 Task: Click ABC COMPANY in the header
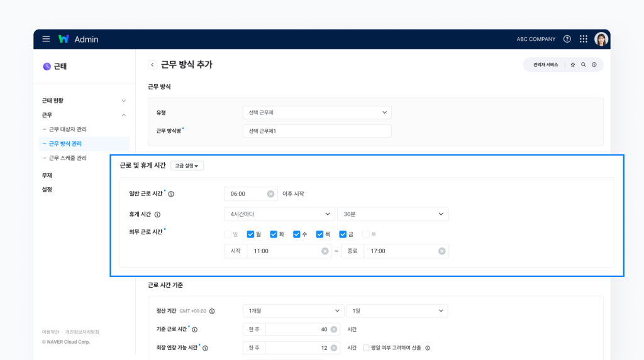536,39
